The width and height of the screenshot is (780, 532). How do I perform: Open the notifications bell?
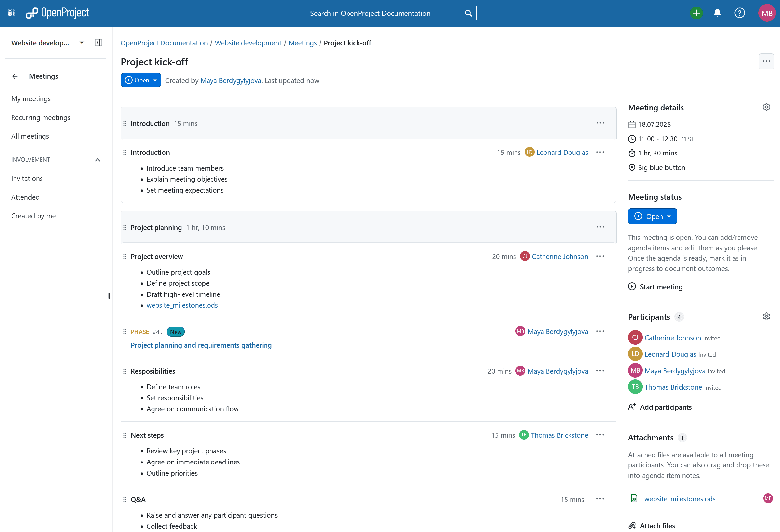pos(717,13)
